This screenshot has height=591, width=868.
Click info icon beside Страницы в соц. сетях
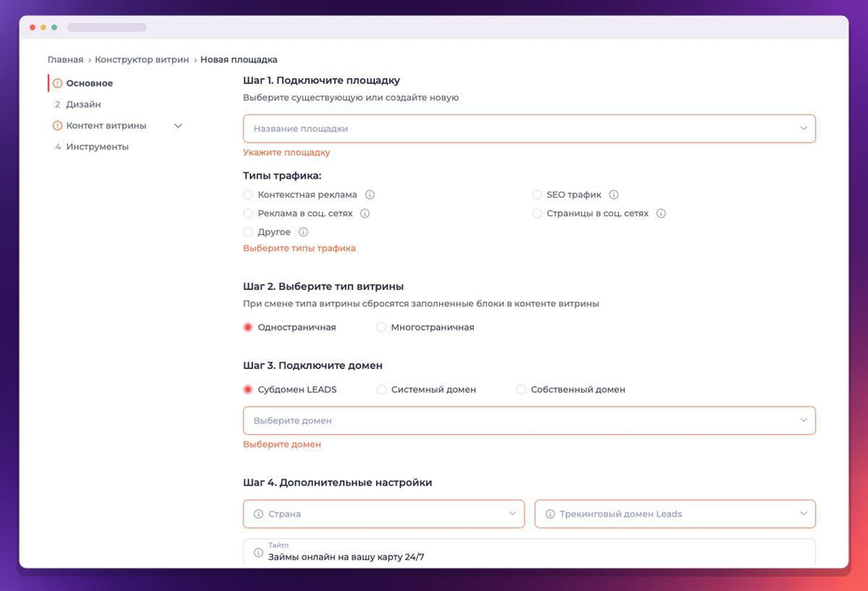point(661,213)
